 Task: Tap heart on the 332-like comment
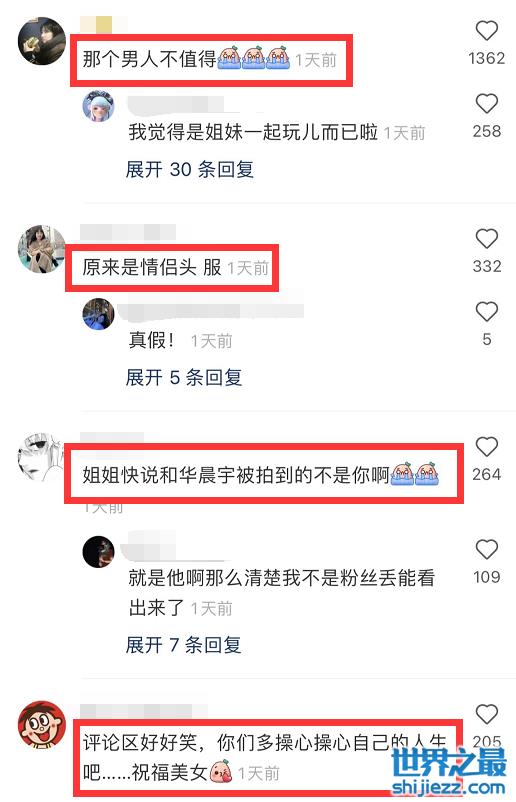tap(486, 239)
